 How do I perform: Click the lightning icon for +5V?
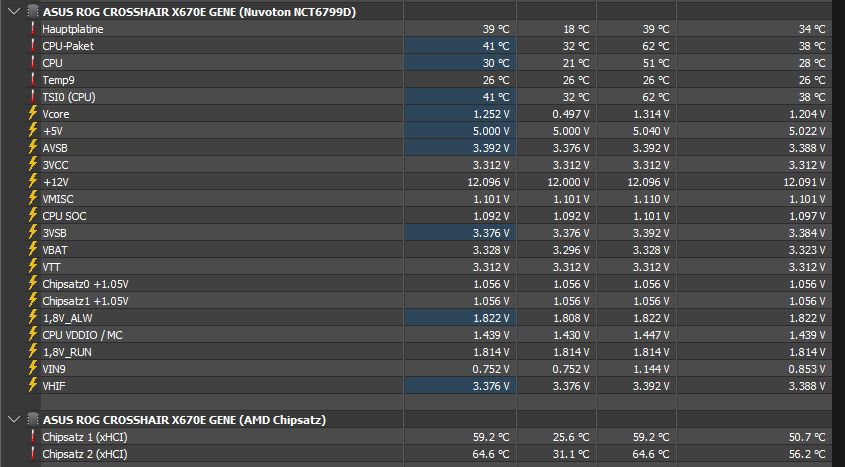33,131
